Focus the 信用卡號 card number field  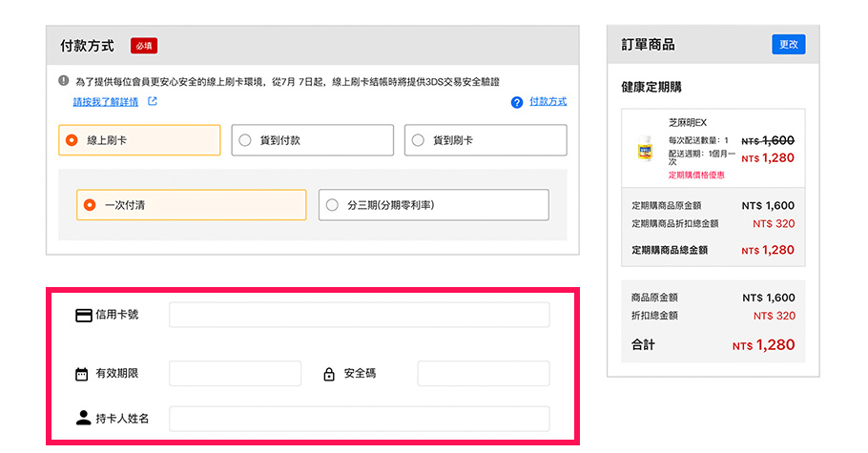pyautogui.click(x=359, y=315)
